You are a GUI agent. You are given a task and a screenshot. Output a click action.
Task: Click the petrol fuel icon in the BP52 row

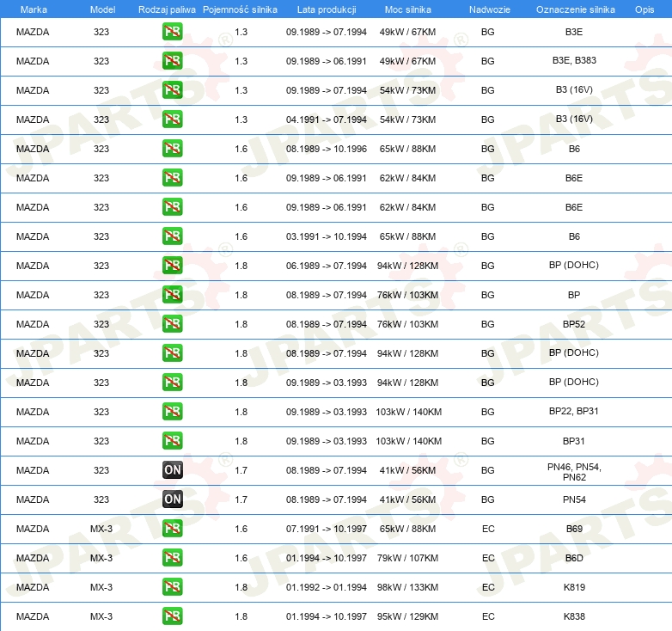172,324
